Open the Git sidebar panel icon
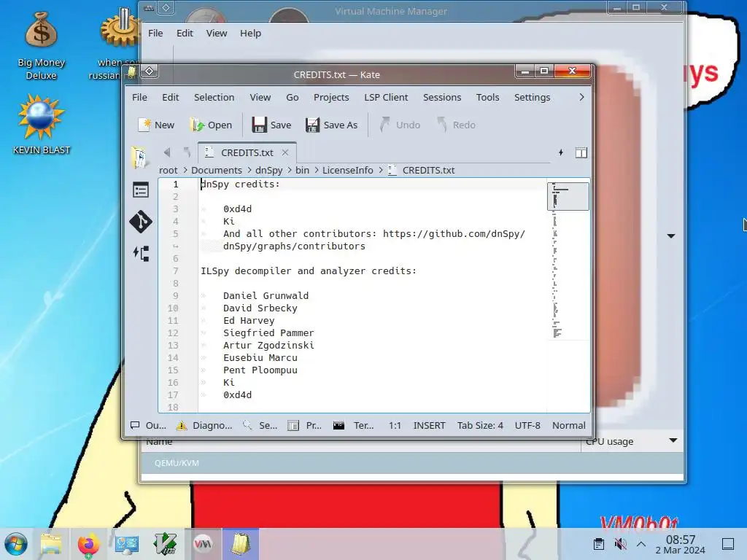747x560 pixels. coord(141,222)
